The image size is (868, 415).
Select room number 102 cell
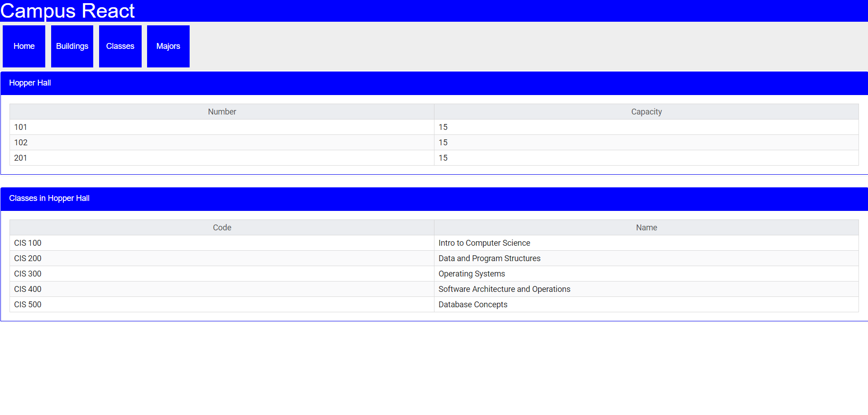click(x=222, y=143)
